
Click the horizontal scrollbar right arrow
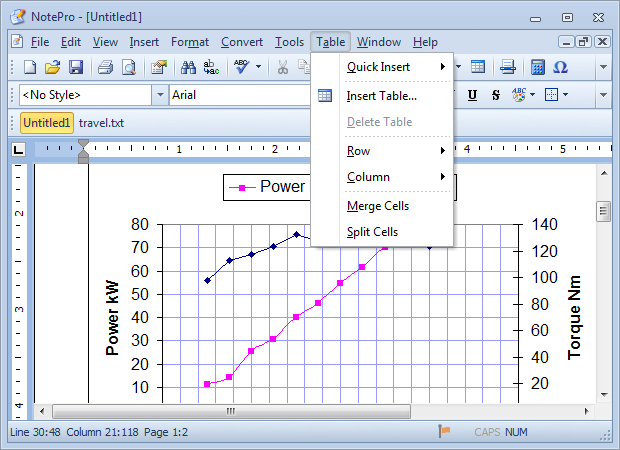tap(587, 411)
